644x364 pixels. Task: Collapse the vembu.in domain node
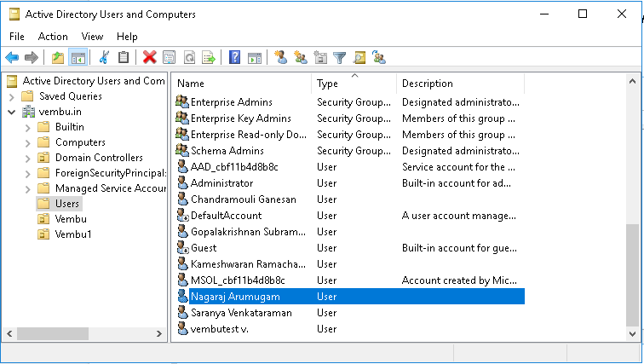pyautogui.click(x=12, y=112)
